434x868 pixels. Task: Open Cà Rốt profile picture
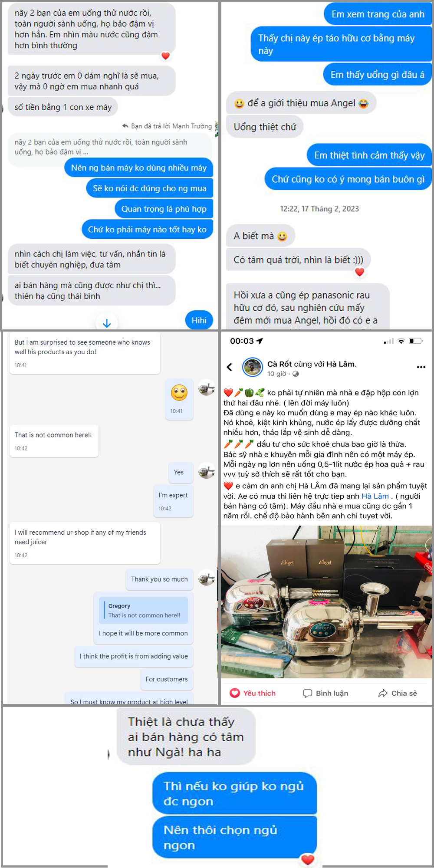click(x=252, y=368)
